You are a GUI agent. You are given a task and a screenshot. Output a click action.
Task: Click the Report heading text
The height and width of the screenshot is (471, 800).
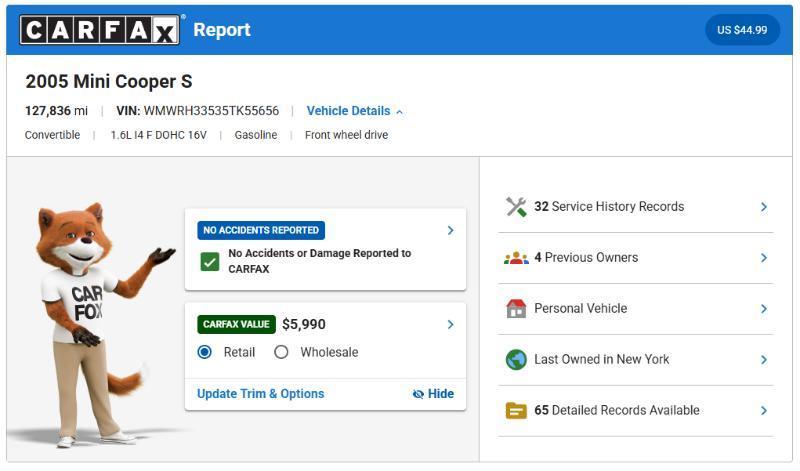point(222,30)
